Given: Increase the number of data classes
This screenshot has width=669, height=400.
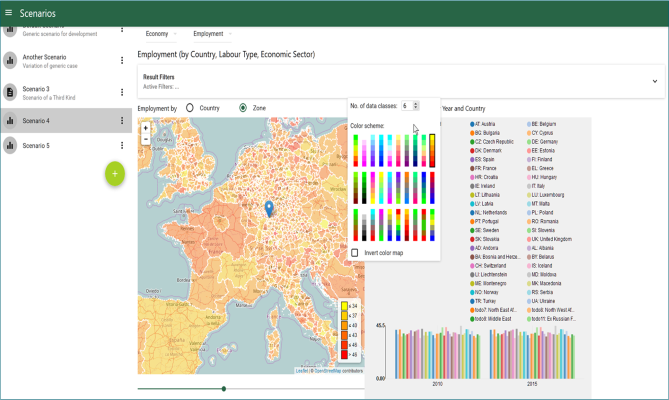Looking at the screenshot, I should tap(416, 104).
